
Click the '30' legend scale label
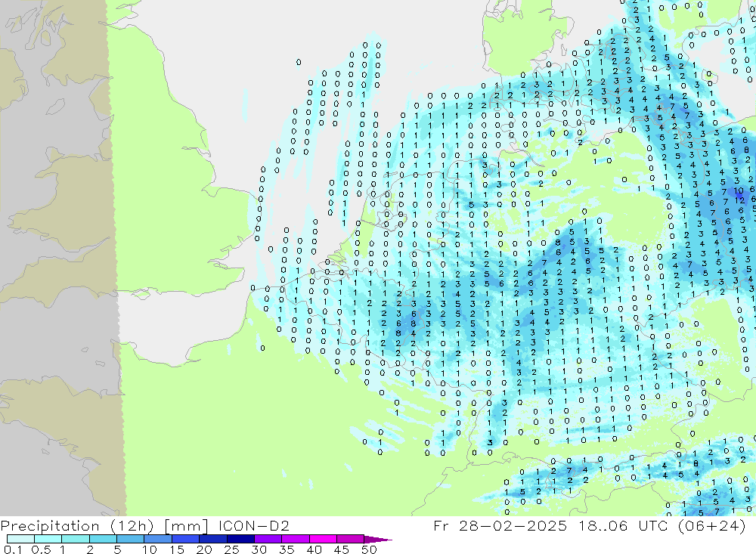coord(259,549)
